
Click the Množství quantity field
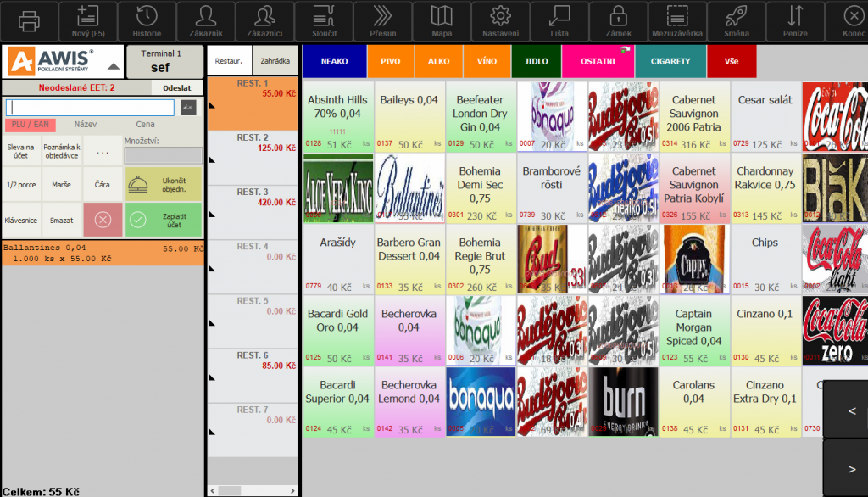(164, 156)
